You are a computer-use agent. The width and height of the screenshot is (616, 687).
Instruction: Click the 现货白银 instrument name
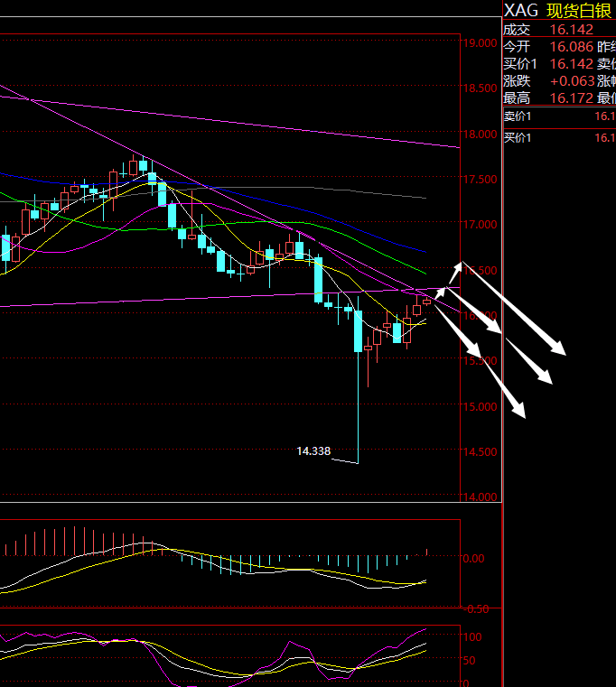[579, 11]
